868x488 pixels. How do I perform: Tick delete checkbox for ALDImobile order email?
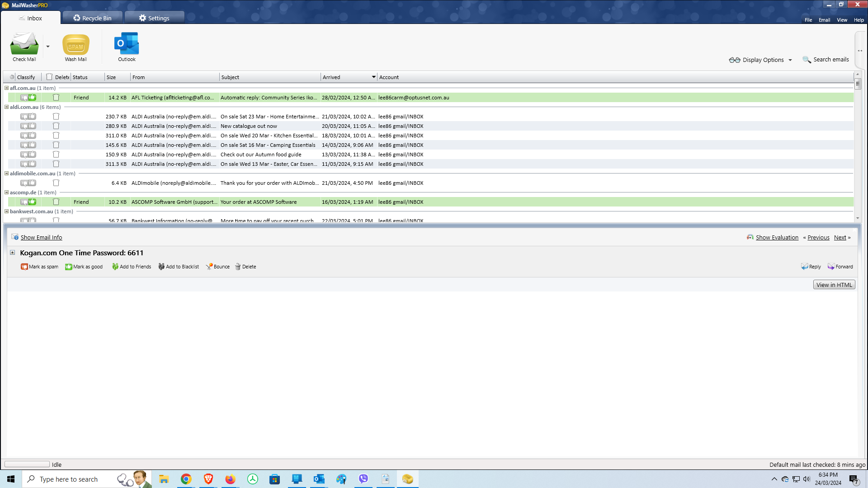tap(56, 183)
